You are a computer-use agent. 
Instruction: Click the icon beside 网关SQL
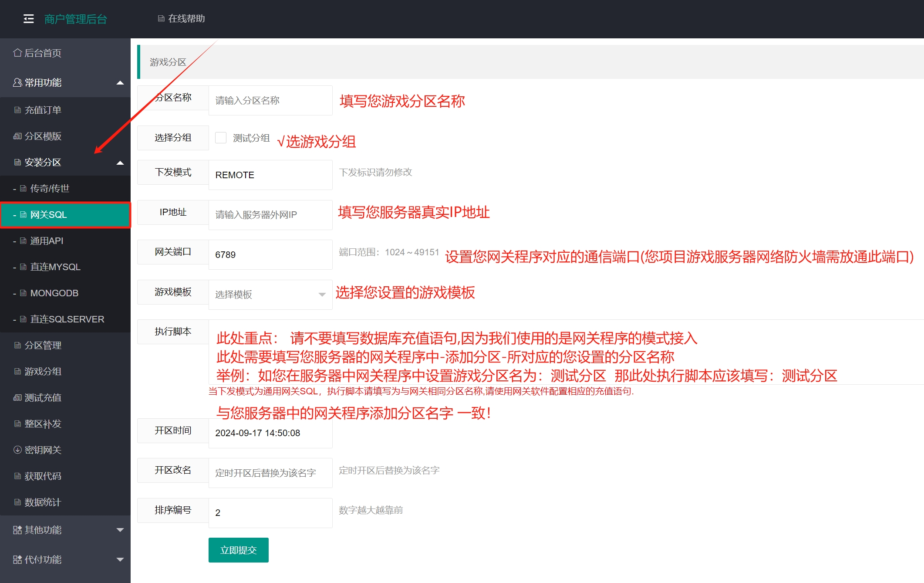pos(24,214)
